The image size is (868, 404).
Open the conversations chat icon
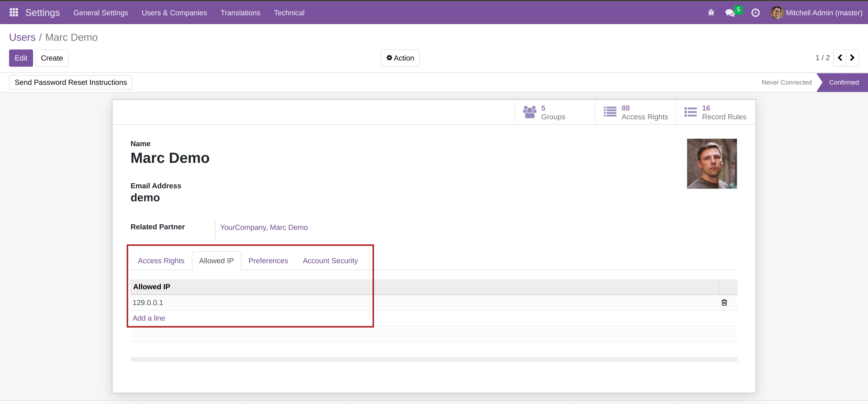coord(730,13)
